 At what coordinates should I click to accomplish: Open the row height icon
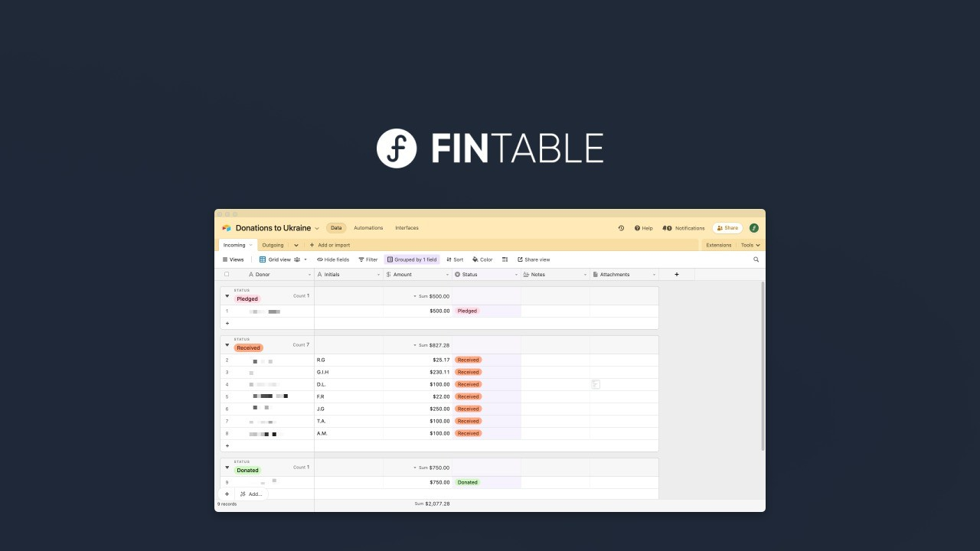pyautogui.click(x=505, y=259)
